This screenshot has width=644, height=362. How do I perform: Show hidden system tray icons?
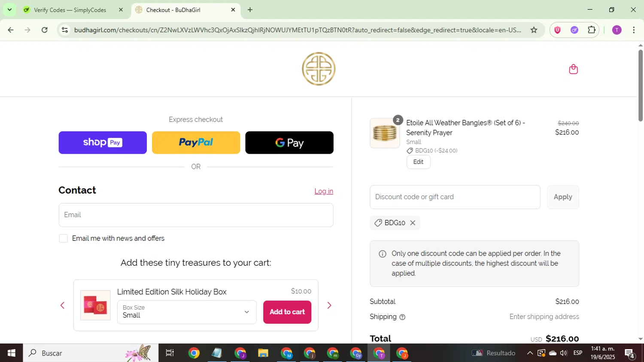click(530, 353)
